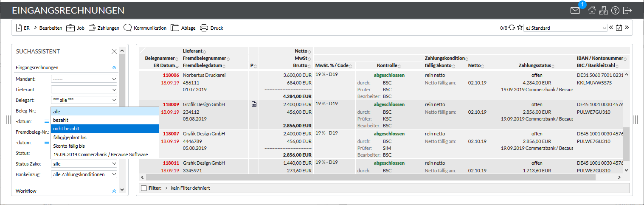Click the favorites star icon
This screenshot has width=644, height=205.
[519, 28]
